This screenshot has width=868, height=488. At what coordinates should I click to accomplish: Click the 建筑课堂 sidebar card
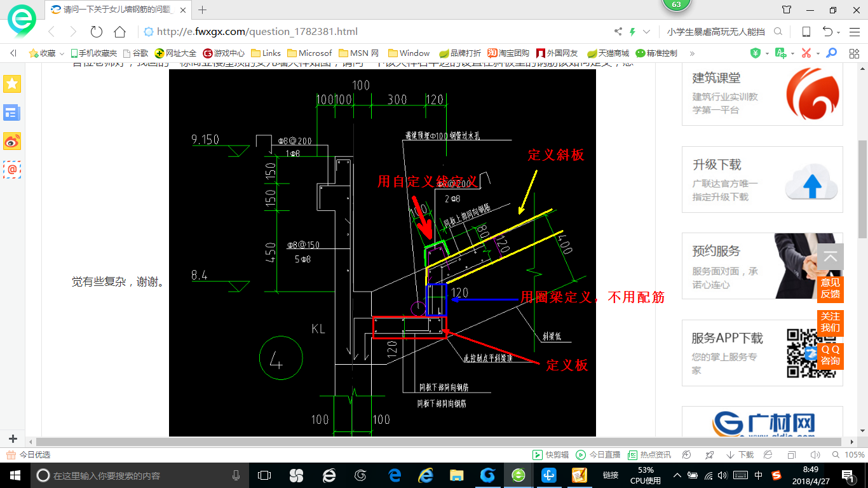tap(763, 95)
